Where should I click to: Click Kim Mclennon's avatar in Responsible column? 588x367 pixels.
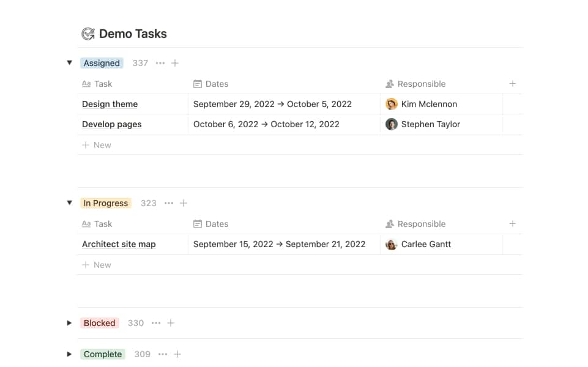pos(392,104)
